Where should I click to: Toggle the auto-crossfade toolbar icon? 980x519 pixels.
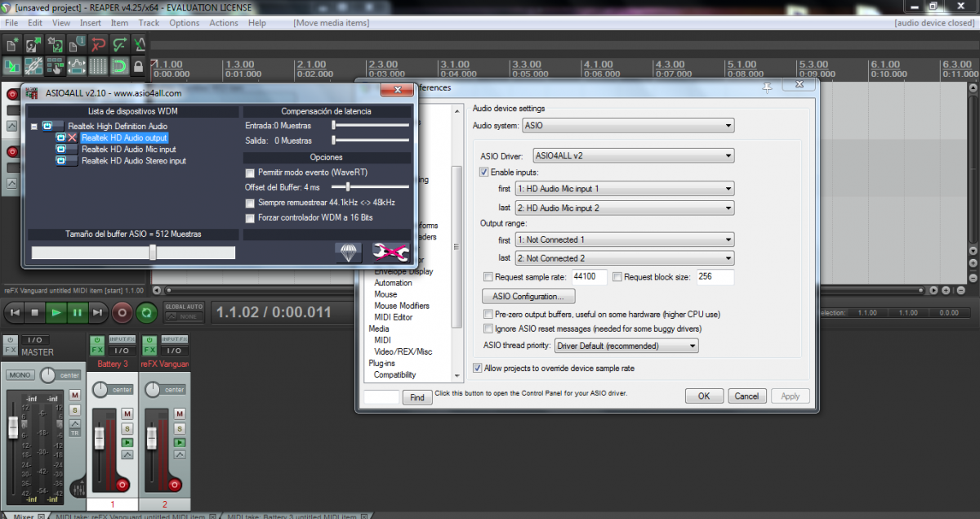[x=13, y=65]
